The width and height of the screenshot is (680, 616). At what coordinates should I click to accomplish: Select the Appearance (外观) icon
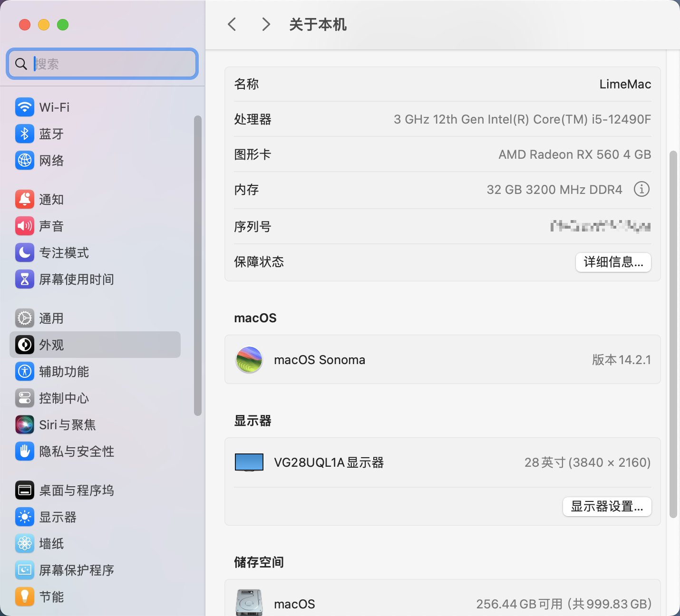click(25, 345)
